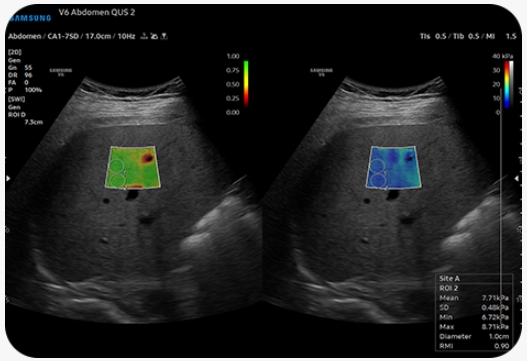Screen dimensions: 527x361
Task: Click the last status icon after 10Hz
Action: click(164, 36)
